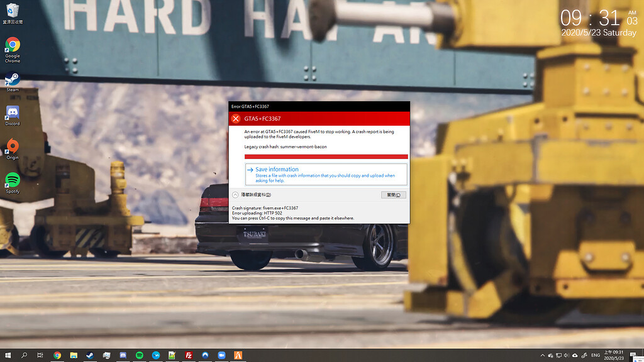
Task: Open Task View on taskbar
Action: click(x=40, y=356)
